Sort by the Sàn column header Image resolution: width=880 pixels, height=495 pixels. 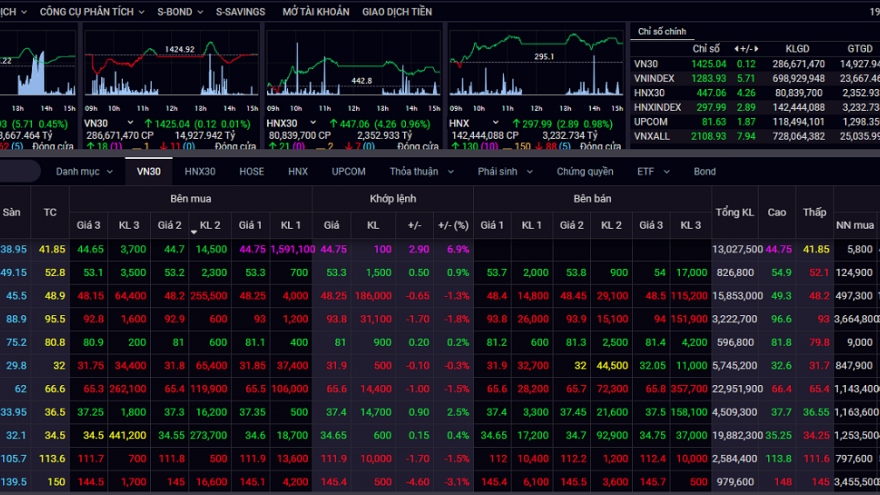coord(11,212)
